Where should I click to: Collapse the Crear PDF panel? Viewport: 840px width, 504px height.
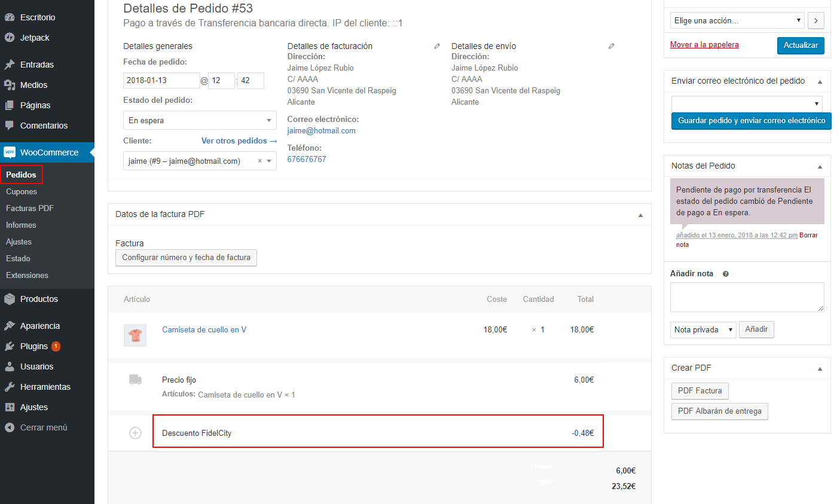pos(820,368)
